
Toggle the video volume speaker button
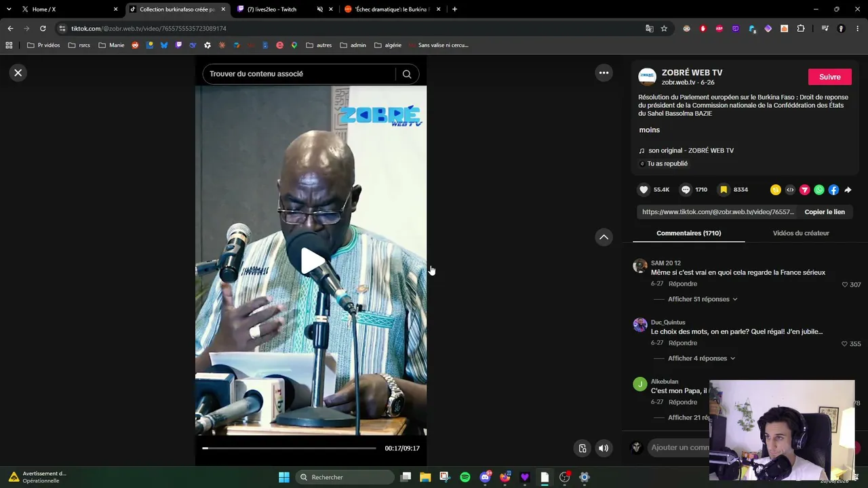[x=604, y=448]
